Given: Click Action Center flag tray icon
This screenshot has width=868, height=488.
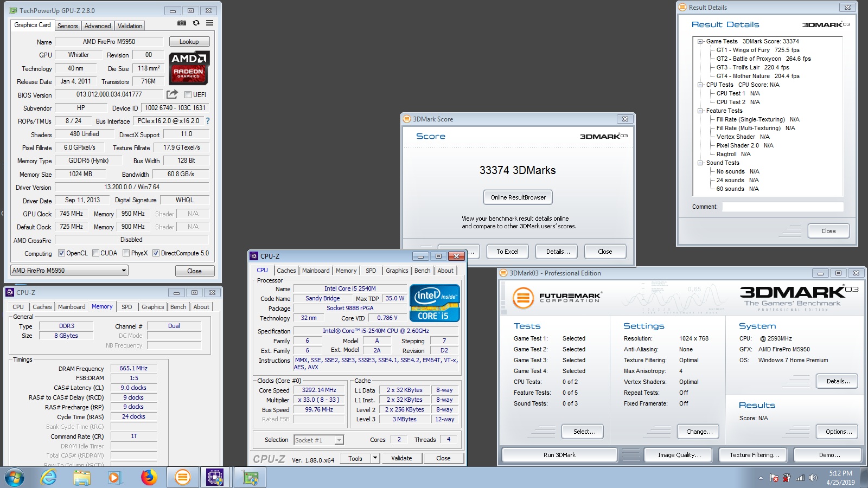Looking at the screenshot, I should [x=774, y=478].
